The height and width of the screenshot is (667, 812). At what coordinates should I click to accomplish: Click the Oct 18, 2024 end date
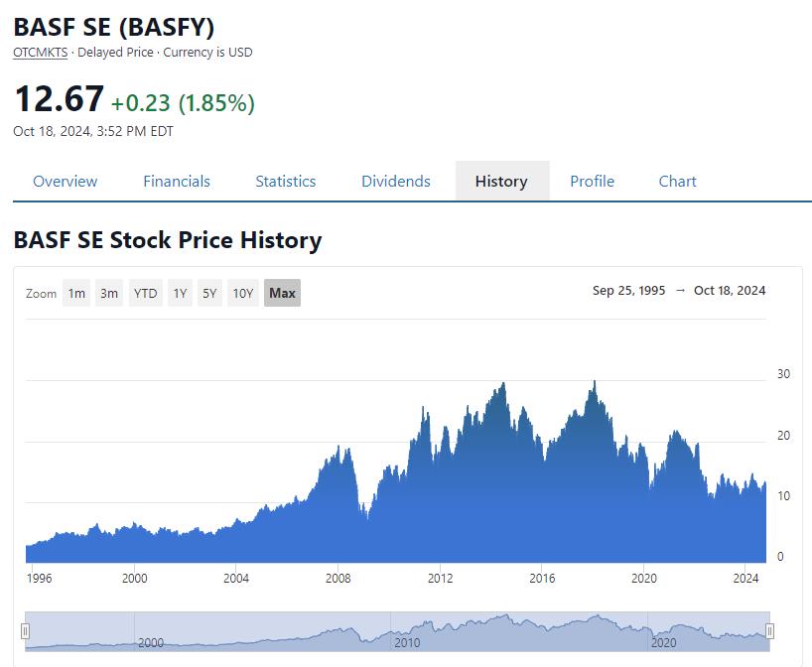730,291
